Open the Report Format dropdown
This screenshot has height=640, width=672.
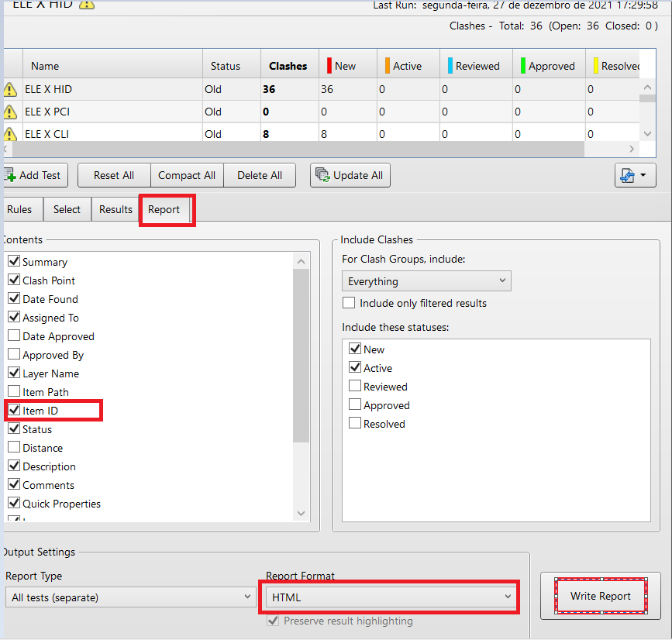click(390, 597)
